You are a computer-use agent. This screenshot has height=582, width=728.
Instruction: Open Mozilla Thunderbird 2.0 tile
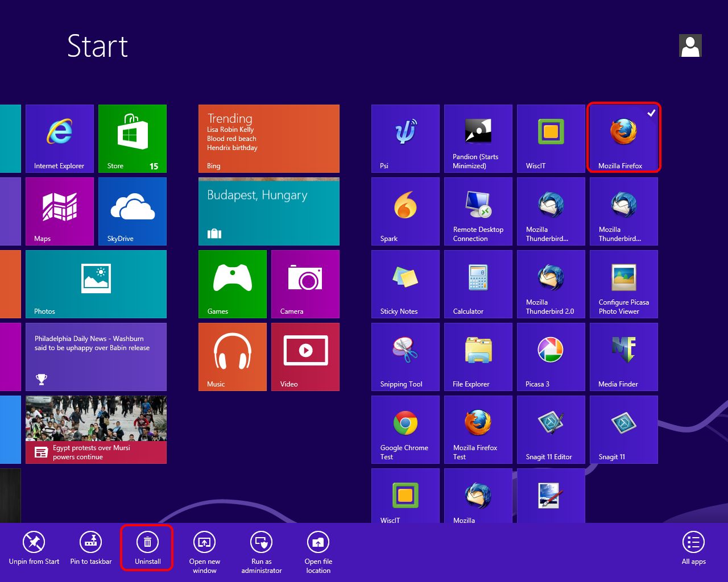551,284
